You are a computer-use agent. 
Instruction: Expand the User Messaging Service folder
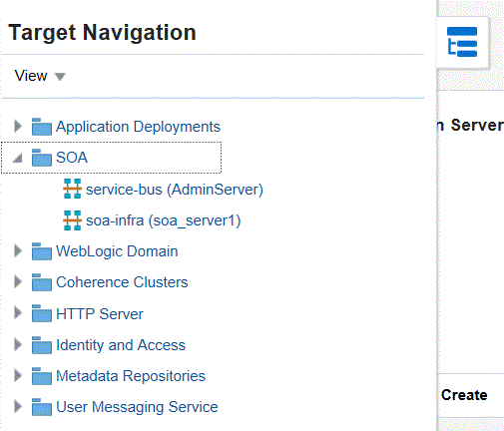point(18,406)
